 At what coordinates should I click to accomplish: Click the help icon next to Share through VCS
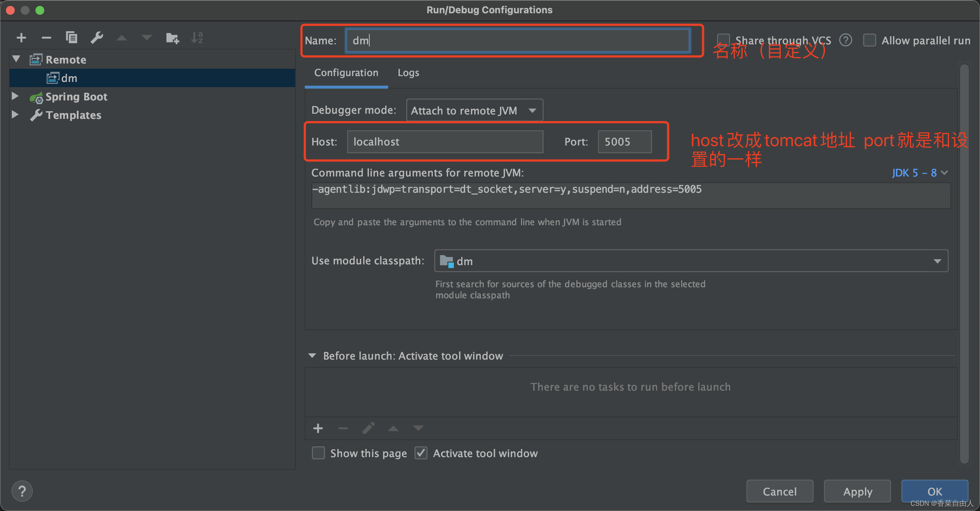pyautogui.click(x=845, y=40)
